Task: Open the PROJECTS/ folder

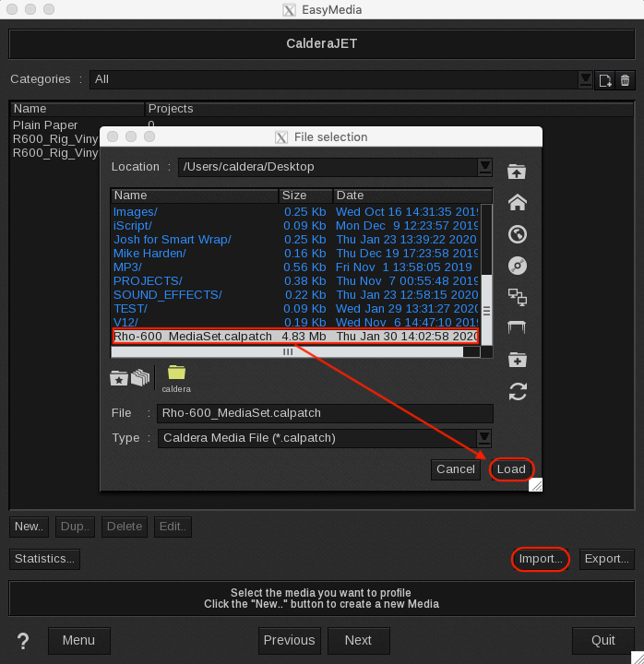Action: (x=295, y=281)
